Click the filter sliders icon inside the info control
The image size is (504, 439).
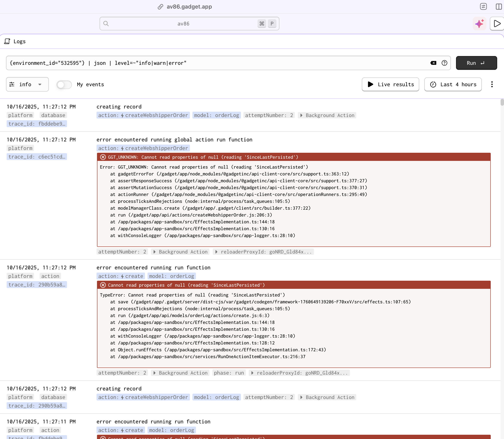[12, 84]
